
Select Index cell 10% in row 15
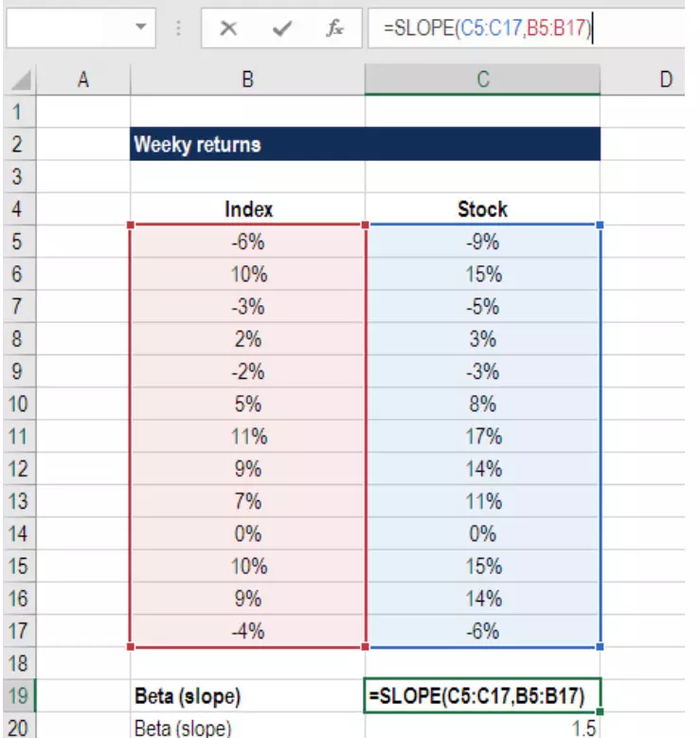click(247, 567)
